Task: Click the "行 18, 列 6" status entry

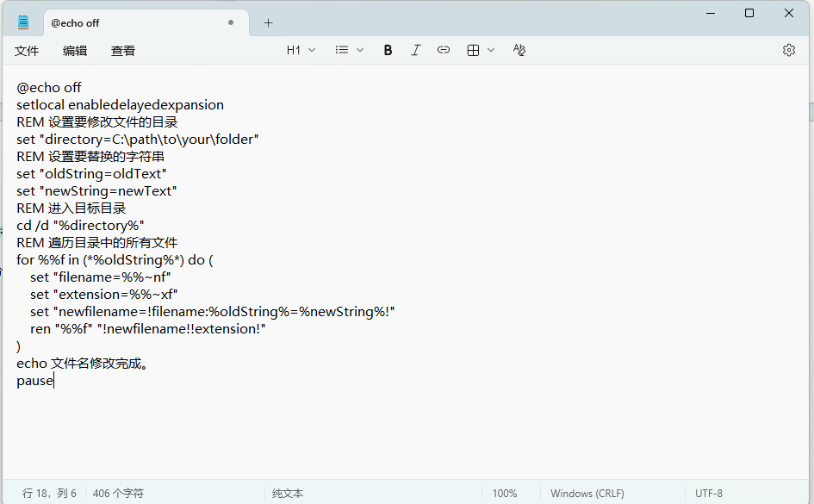Action: 49,493
